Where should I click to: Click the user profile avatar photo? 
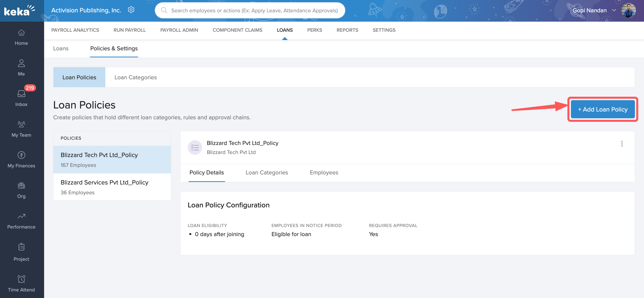click(628, 10)
